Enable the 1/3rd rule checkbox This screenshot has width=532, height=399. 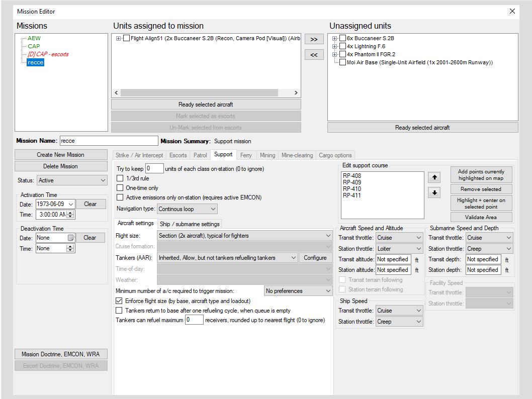tap(120, 178)
